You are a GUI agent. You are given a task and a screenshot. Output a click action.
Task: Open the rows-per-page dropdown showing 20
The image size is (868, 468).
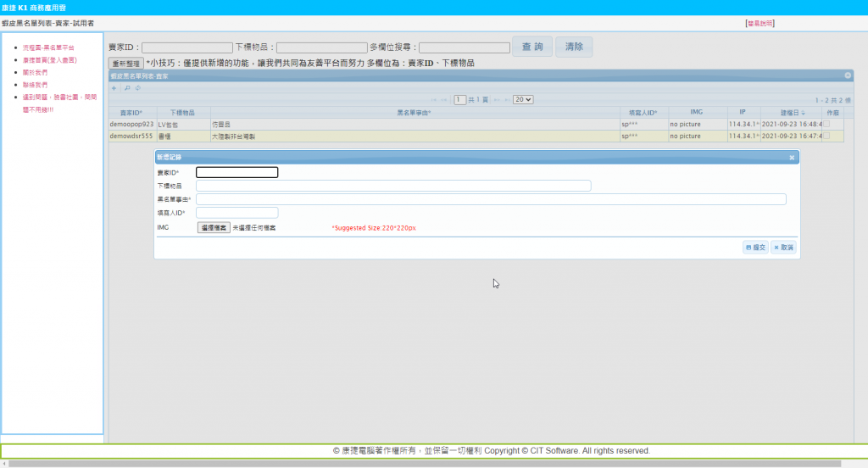click(x=523, y=99)
